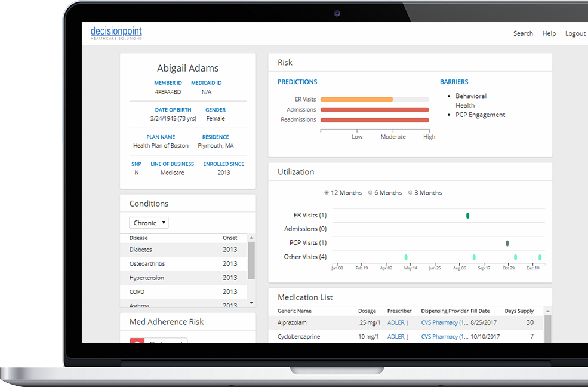Click the ER Visits marker on timeline
Image resolution: width=588 pixels, height=387 pixels.
pos(467,216)
